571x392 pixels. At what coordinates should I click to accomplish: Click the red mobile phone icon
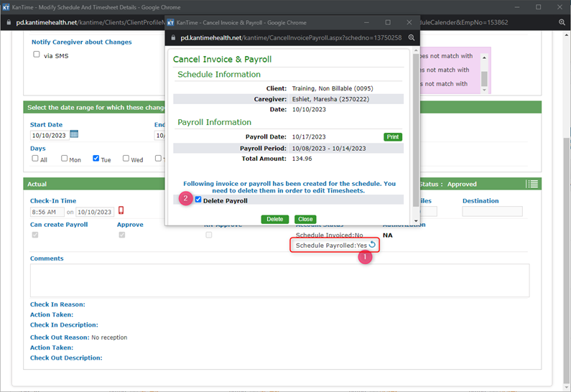tap(121, 211)
